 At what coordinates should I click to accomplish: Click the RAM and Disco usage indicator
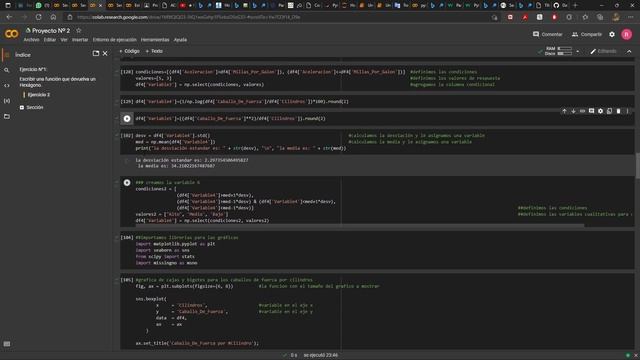558,51
